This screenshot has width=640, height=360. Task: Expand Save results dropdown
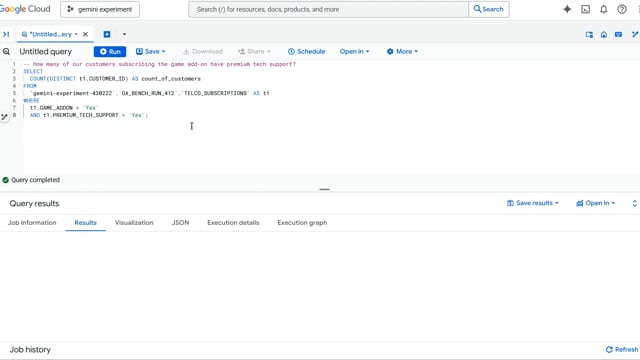pos(532,203)
